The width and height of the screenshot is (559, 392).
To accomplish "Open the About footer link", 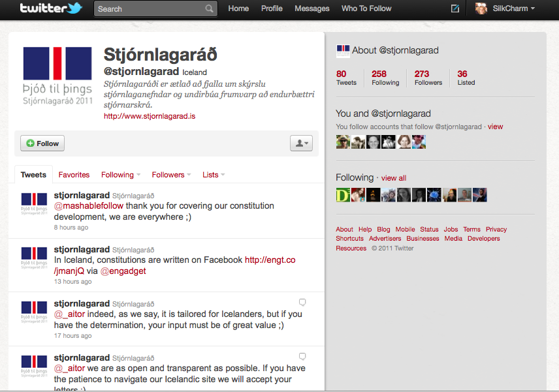I will tap(344, 230).
